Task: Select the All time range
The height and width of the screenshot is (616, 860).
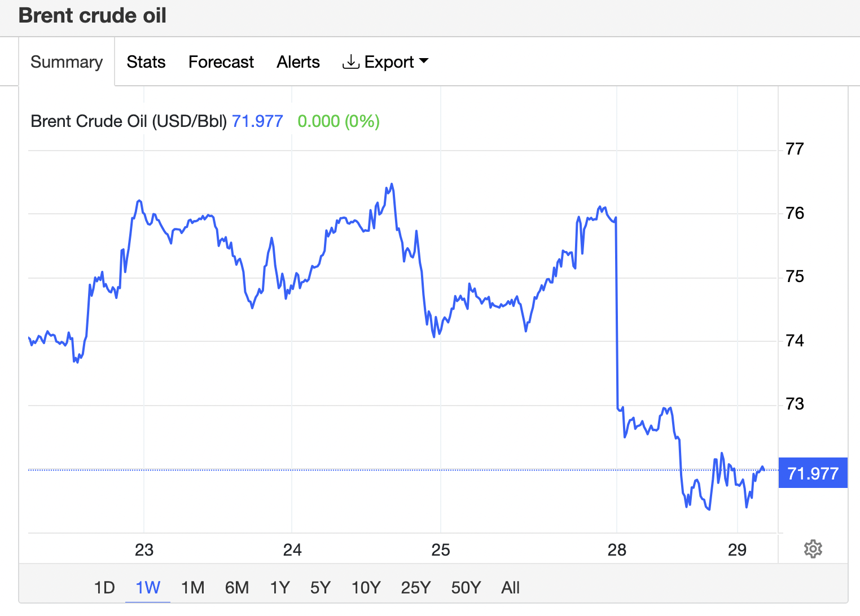Action: point(510,588)
